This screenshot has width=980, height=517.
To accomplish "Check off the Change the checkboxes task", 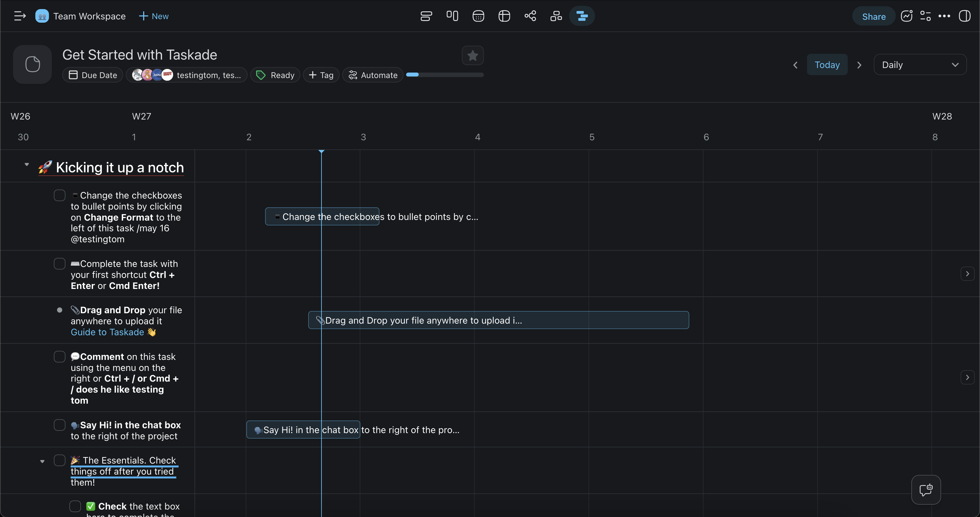I will click(x=59, y=195).
